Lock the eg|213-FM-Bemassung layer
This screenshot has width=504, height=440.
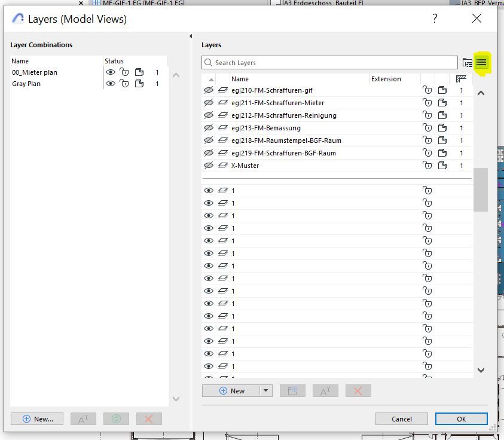427,128
